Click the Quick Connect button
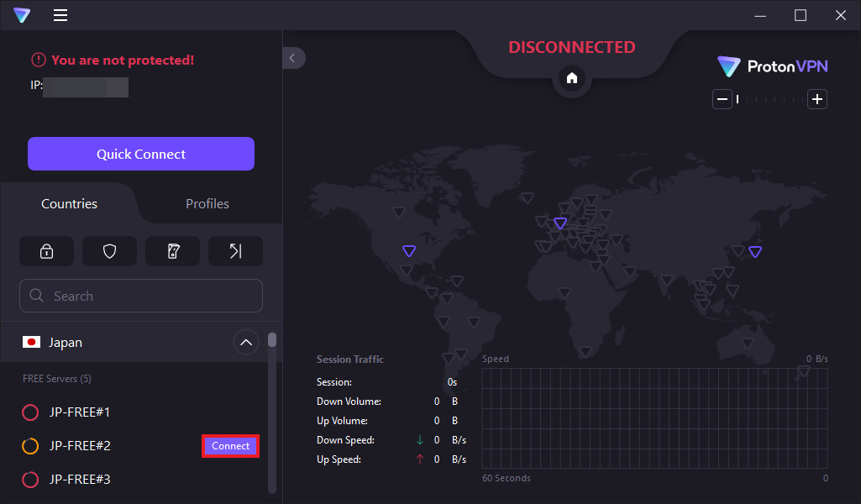Viewport: 861px width, 504px height. [141, 154]
